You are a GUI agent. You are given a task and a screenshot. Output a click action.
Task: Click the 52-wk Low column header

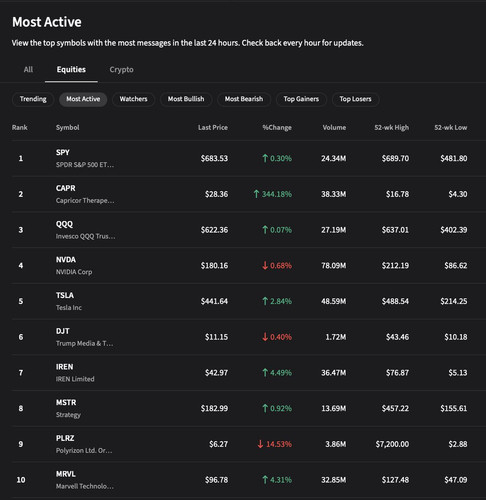coord(451,128)
